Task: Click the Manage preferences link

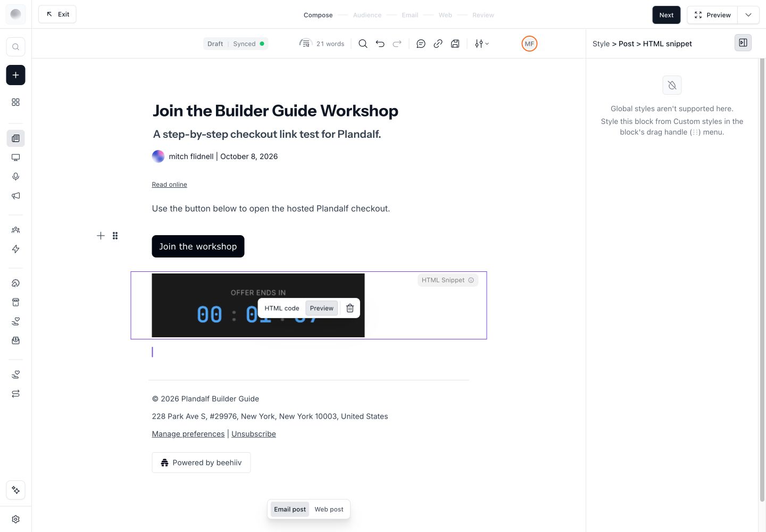Action: (x=188, y=434)
